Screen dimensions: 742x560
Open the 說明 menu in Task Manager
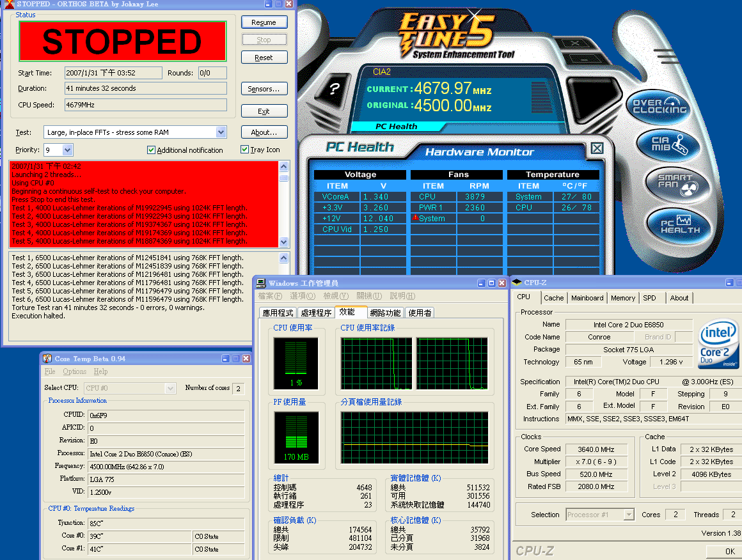[403, 296]
